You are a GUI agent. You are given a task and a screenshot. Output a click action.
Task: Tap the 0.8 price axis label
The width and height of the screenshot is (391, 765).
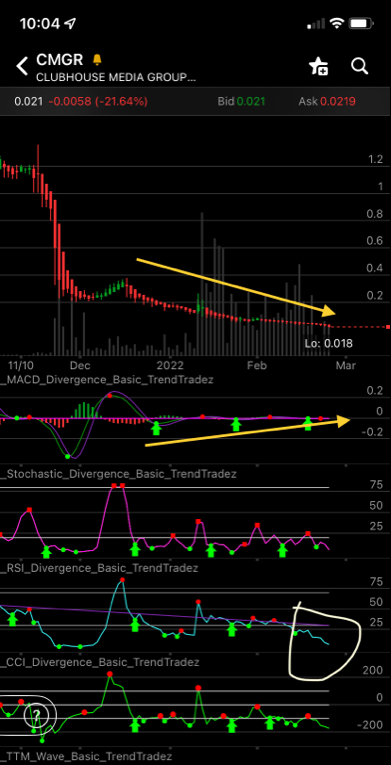pyautogui.click(x=375, y=213)
